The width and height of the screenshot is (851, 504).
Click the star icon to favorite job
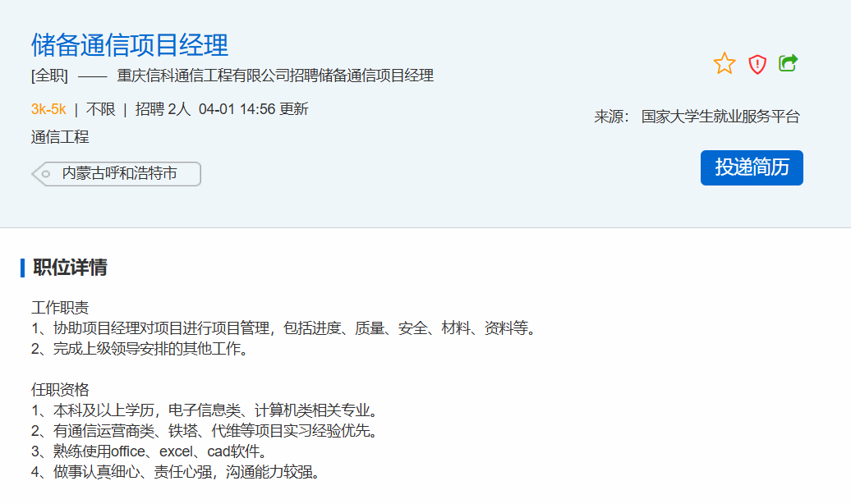pyautogui.click(x=724, y=63)
